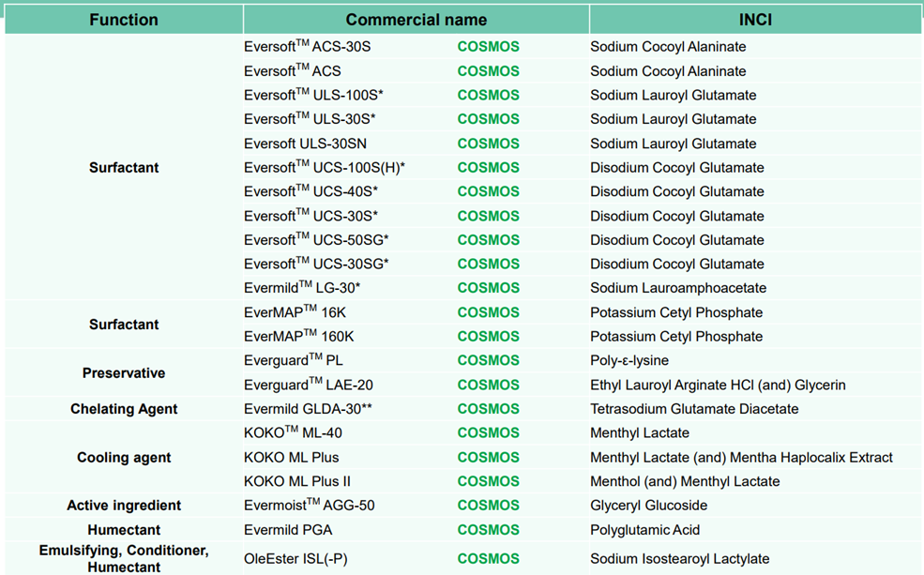Click Evermild LG-30 product name

(x=302, y=288)
